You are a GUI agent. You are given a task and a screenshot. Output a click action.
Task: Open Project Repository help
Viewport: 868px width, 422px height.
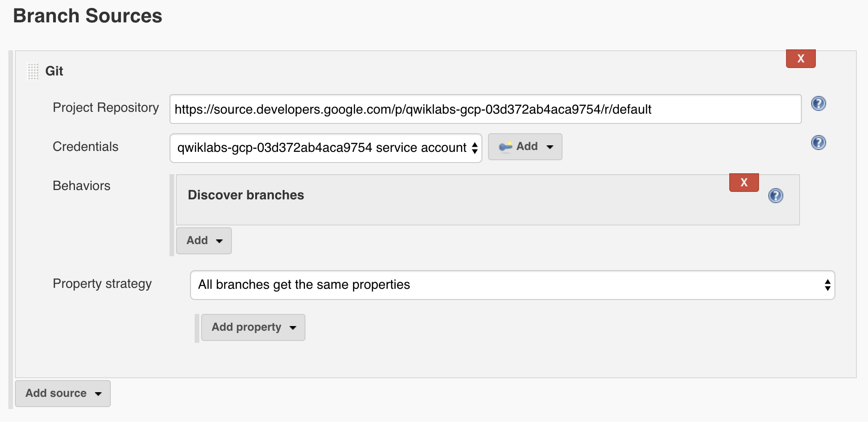[818, 103]
